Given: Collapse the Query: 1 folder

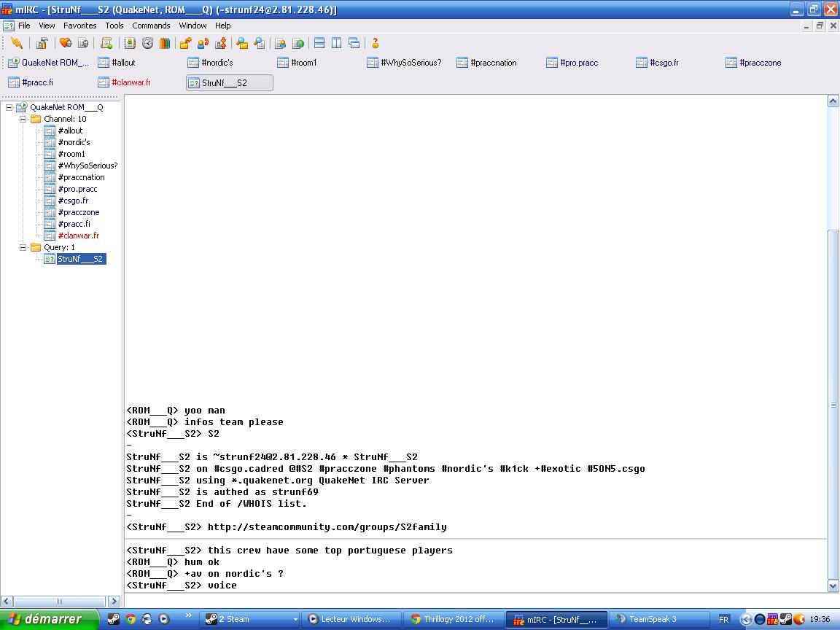Looking at the screenshot, I should tap(23, 247).
